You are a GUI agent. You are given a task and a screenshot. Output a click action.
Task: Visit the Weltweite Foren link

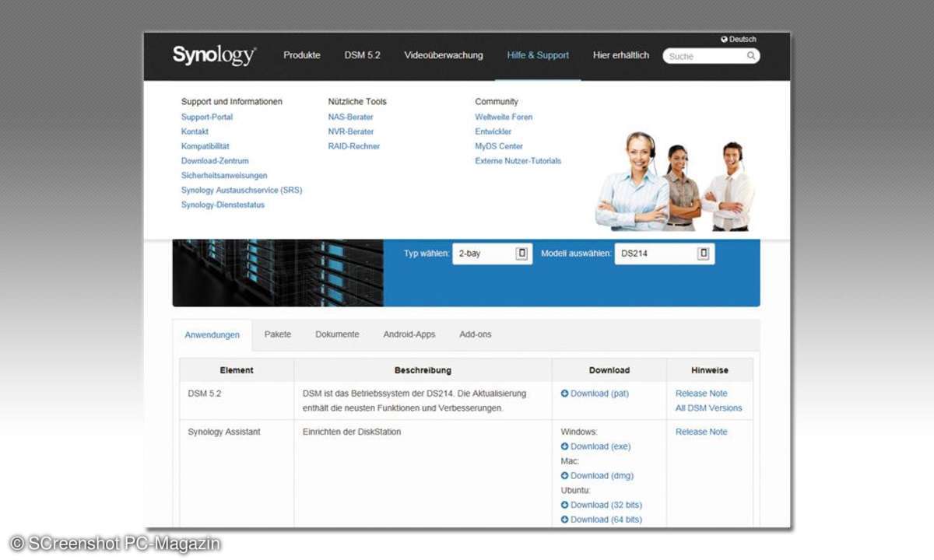pos(504,117)
